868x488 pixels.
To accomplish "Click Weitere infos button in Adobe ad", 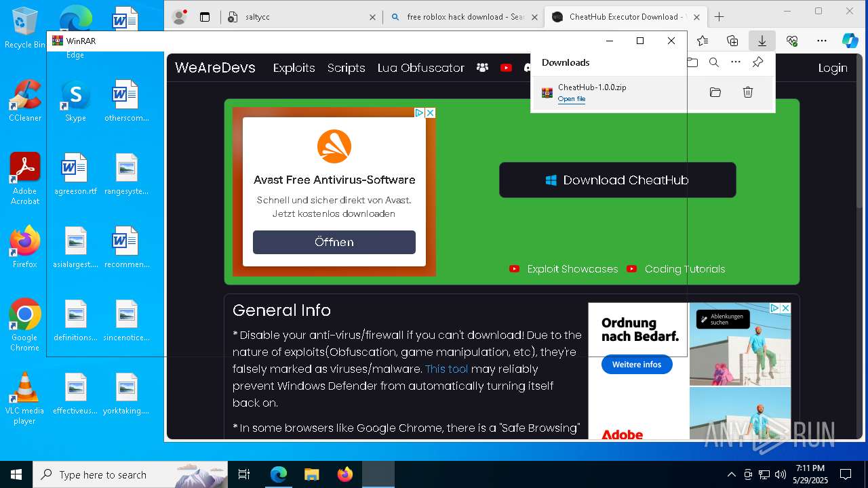I will [637, 365].
